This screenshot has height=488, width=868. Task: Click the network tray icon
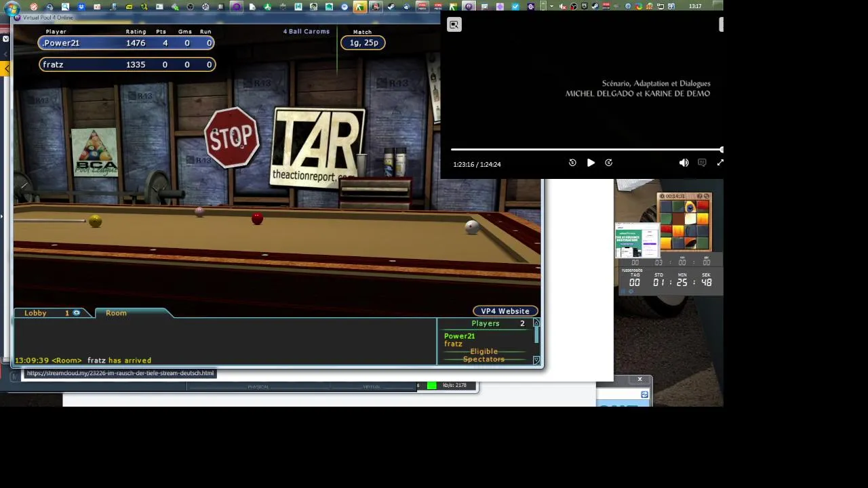660,7
